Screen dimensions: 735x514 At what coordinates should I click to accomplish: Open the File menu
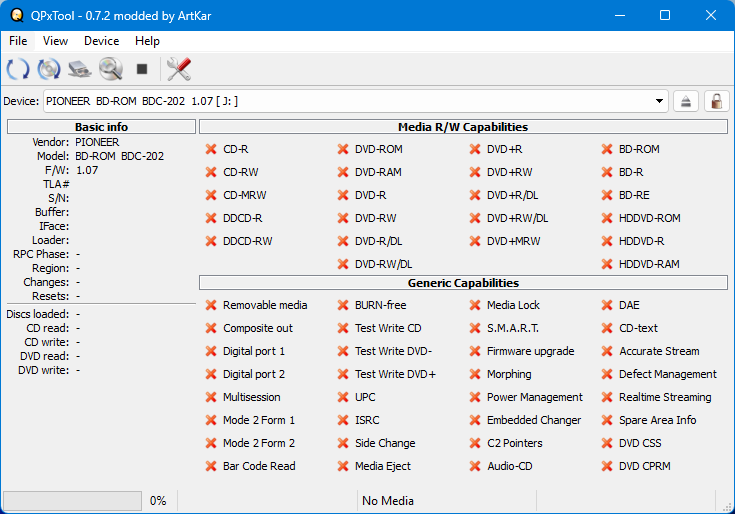coord(18,41)
